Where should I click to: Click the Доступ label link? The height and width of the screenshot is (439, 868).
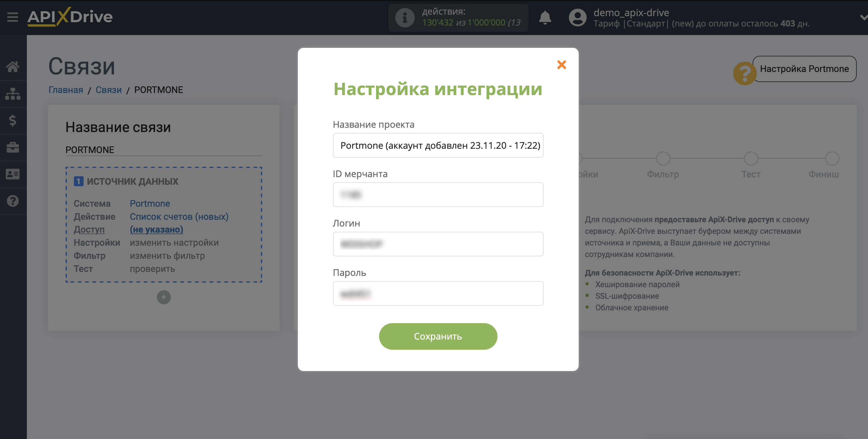[x=89, y=230]
